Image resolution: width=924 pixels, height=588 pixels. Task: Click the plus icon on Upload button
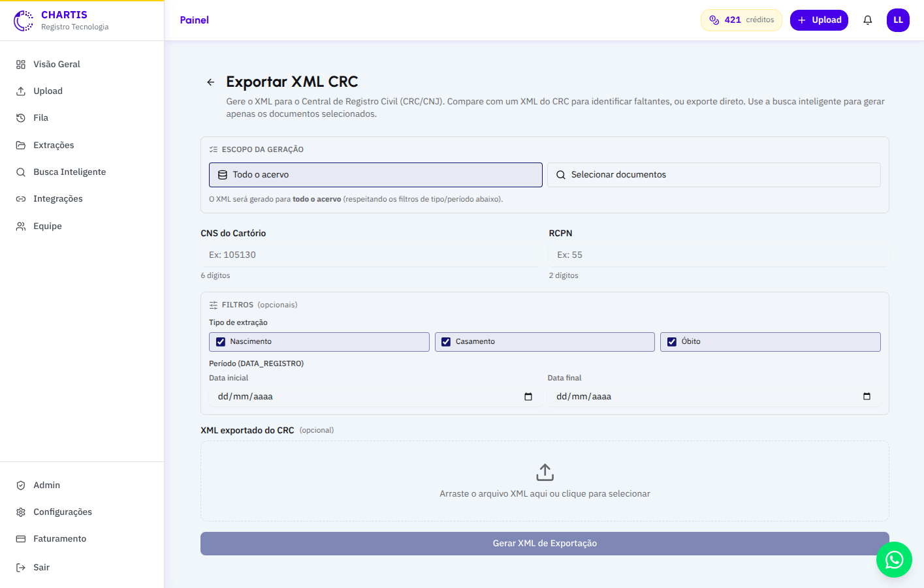tap(802, 20)
